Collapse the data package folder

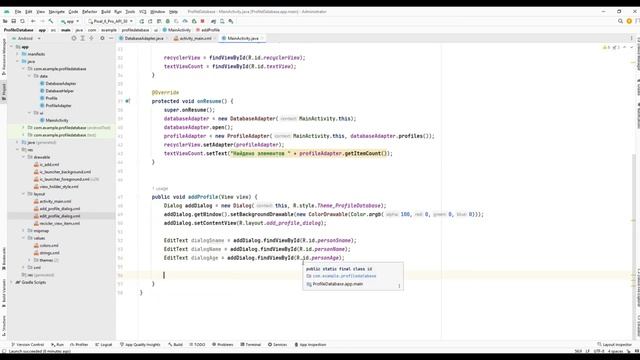29,76
